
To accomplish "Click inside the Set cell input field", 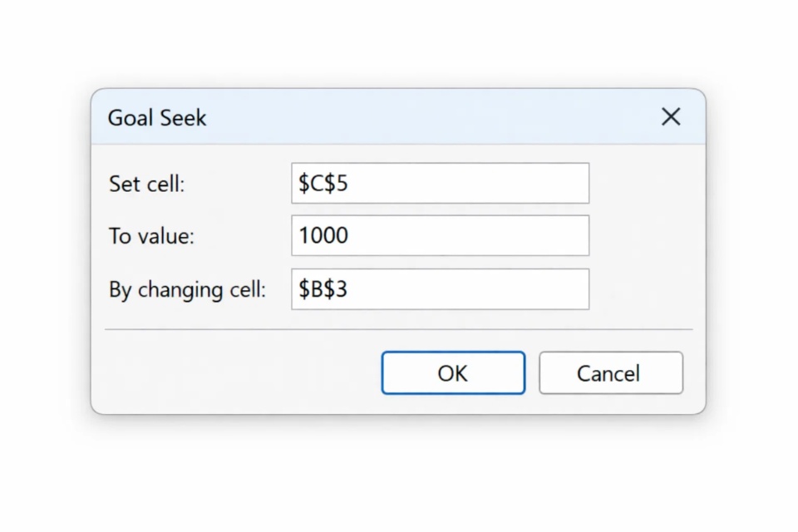I will click(x=440, y=183).
